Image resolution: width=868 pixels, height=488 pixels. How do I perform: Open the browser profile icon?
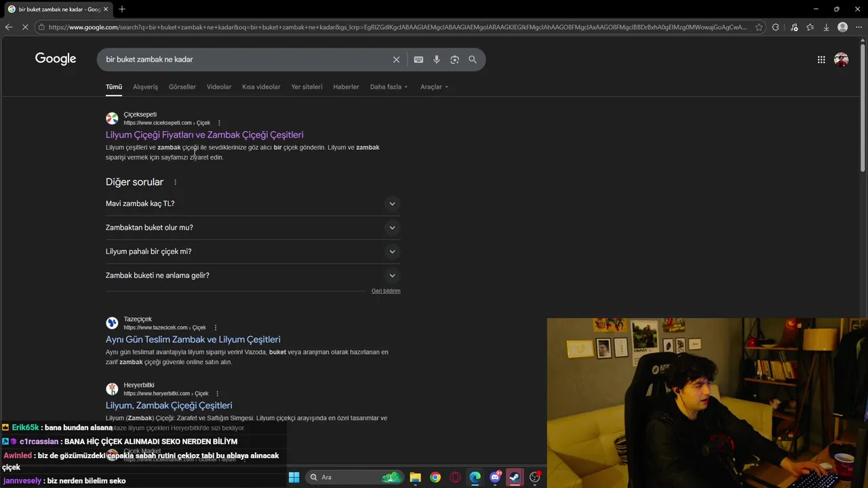pos(842,27)
